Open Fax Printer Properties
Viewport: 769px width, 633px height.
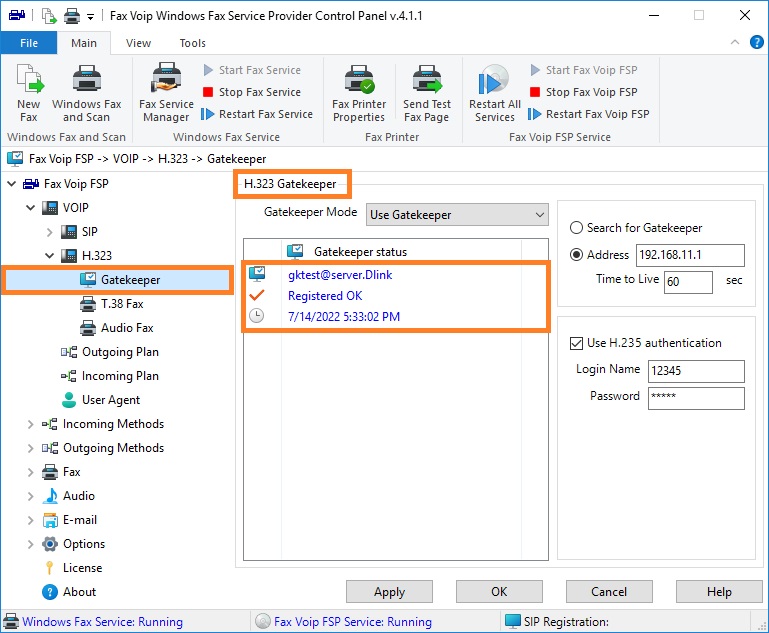click(x=359, y=93)
